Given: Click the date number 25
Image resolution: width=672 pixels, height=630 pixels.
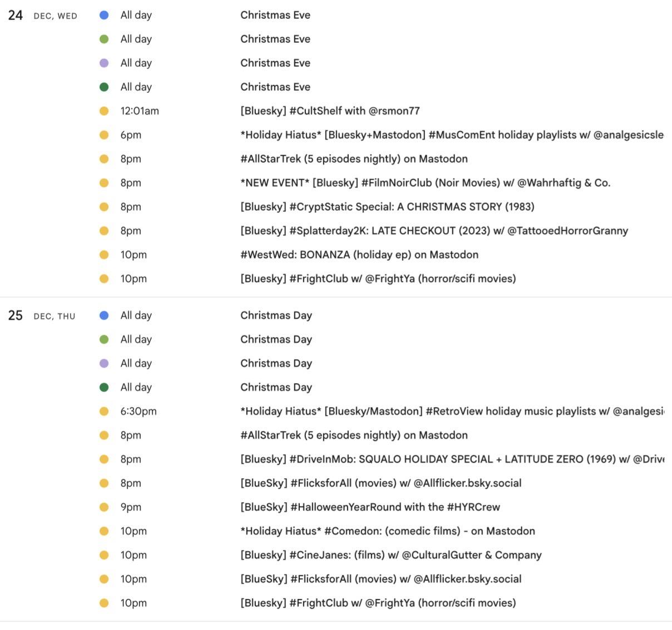Looking at the screenshot, I should click(x=16, y=316).
